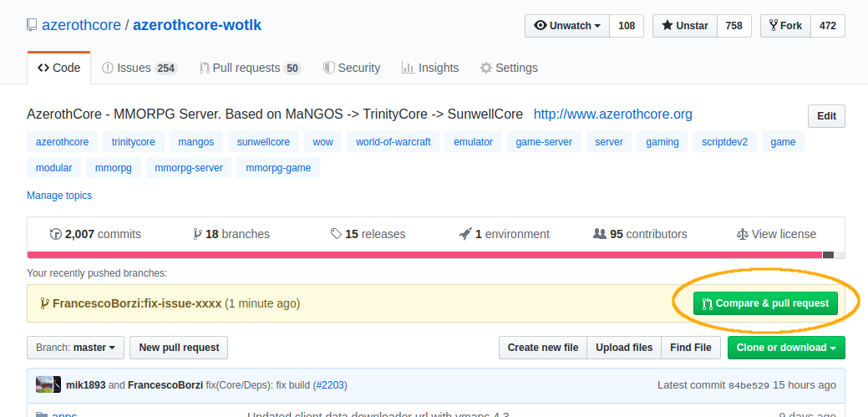Click the watchers count 108

[x=626, y=25]
